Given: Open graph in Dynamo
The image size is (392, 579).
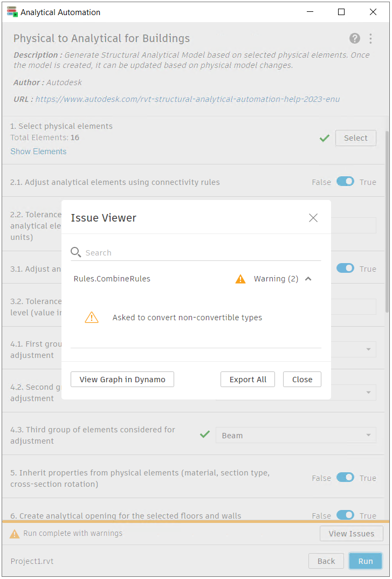Looking at the screenshot, I should [122, 379].
